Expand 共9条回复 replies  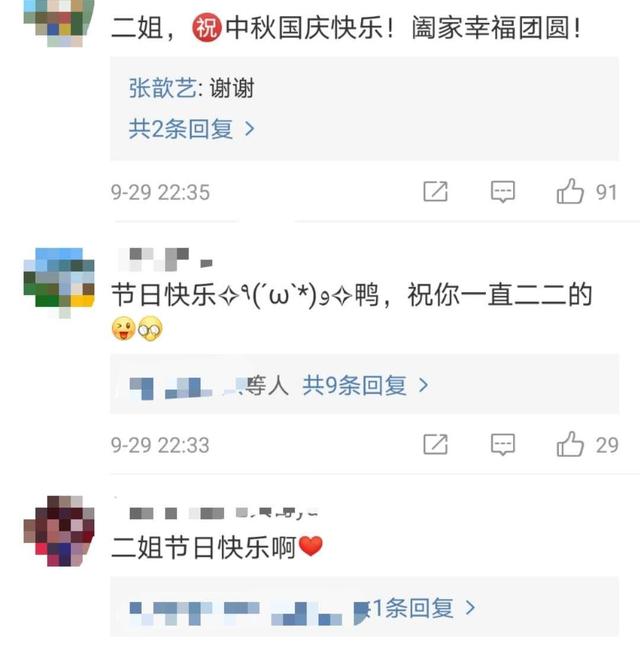(366, 385)
